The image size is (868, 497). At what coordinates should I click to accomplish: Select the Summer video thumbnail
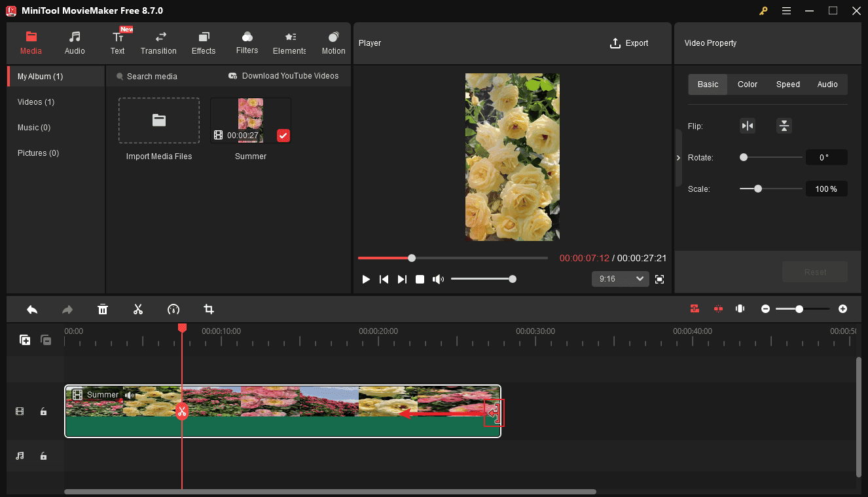[x=251, y=120]
